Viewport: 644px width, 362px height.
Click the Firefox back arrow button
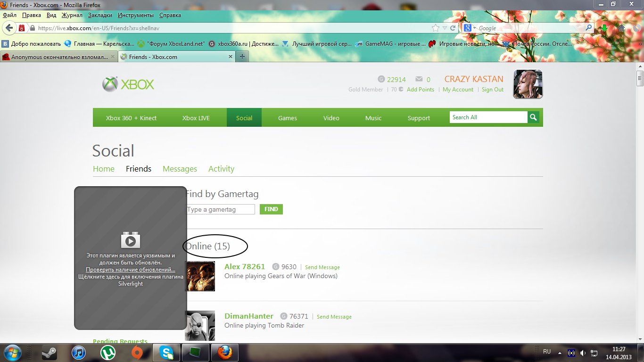coord(9,28)
